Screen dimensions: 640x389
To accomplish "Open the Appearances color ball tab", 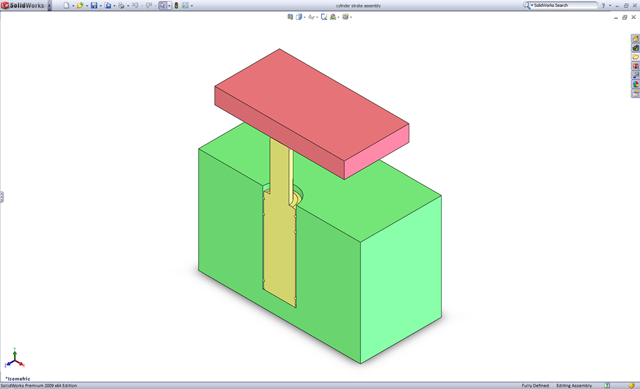I will pyautogui.click(x=636, y=84).
